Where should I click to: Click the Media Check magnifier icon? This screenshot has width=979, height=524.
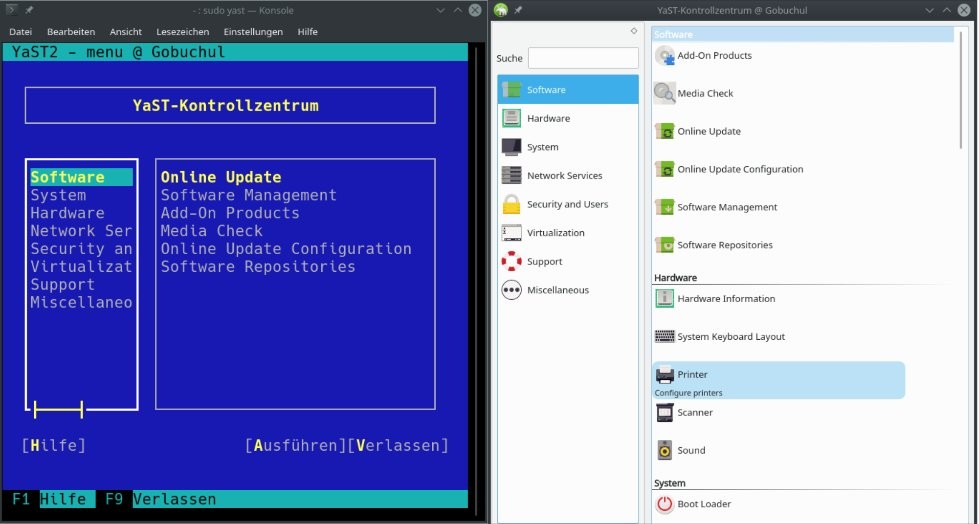(x=664, y=93)
